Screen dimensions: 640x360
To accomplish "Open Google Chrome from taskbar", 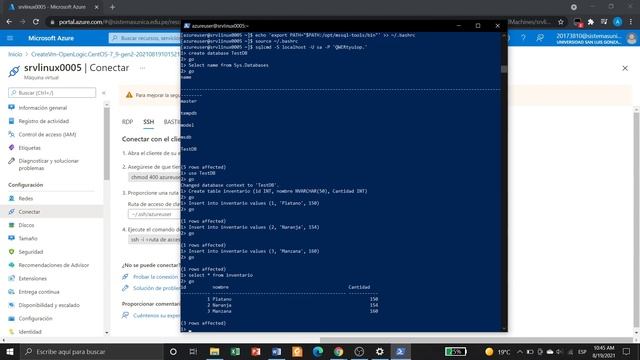I will coord(338,351).
